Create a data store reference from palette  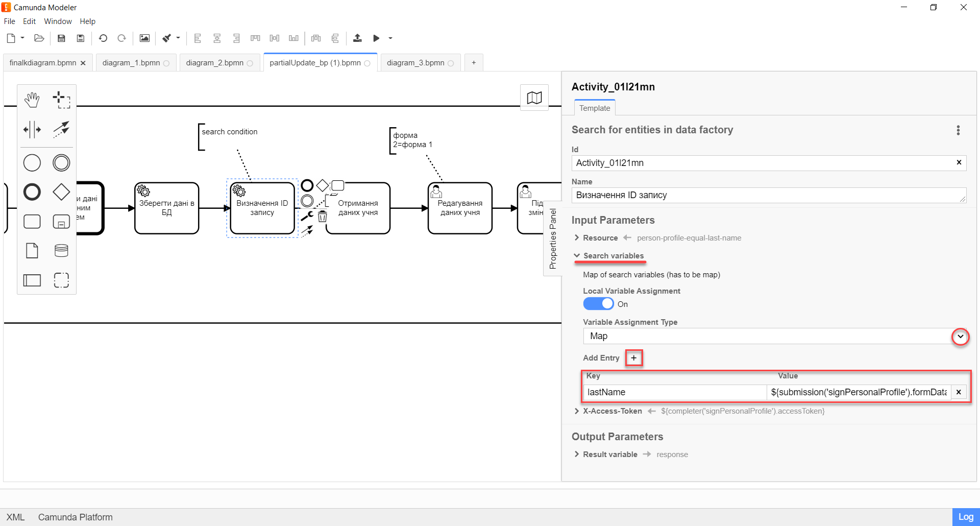tap(61, 251)
